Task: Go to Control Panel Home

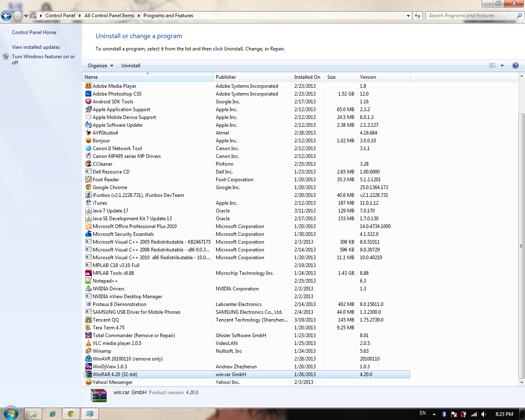Action: click(34, 32)
